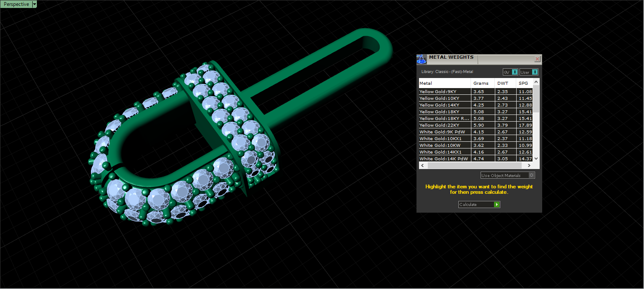Click the 4.74 grams value
Viewport: 644px width, 289px height.
coord(478,159)
